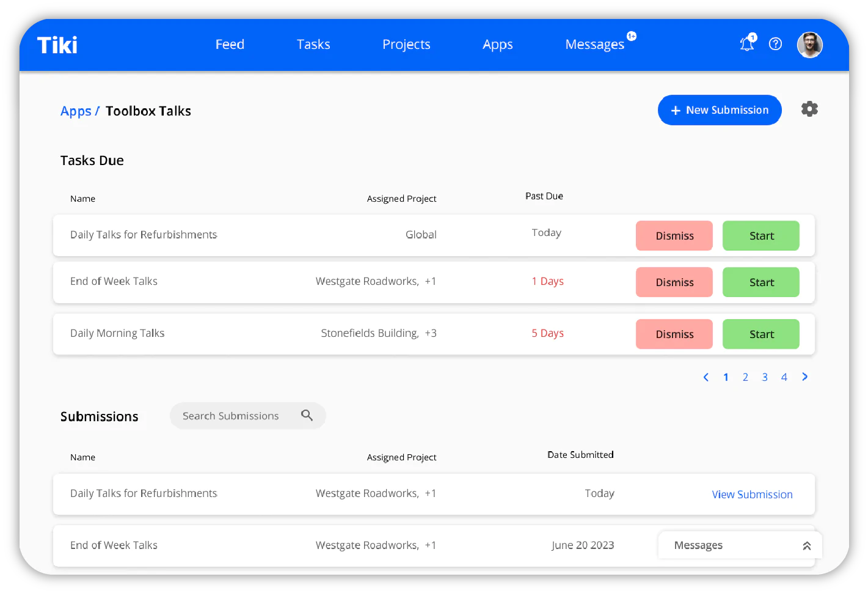Dismiss the End of Week Talks task
868x593 pixels.
674,282
